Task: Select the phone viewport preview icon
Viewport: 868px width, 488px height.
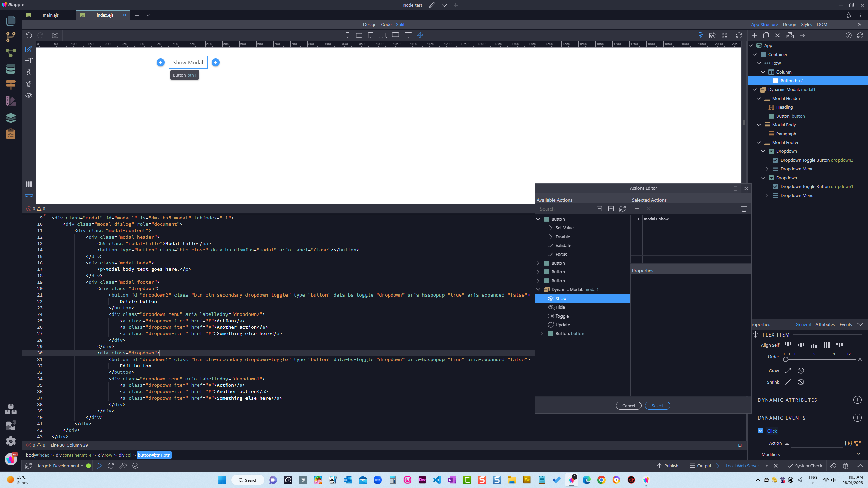Action: pos(347,35)
